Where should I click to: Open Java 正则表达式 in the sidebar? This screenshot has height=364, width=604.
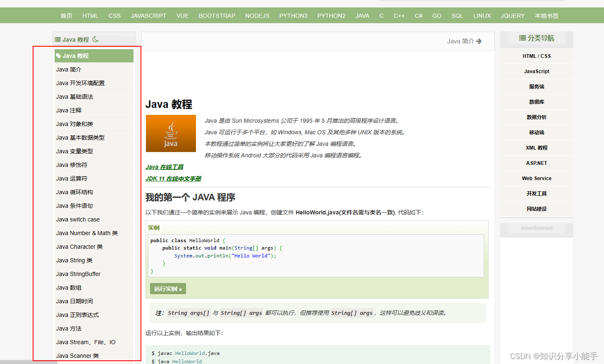tap(94, 315)
